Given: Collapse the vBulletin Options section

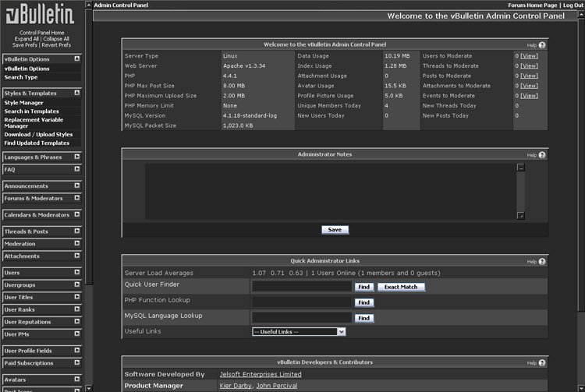Looking at the screenshot, I should point(77,58).
